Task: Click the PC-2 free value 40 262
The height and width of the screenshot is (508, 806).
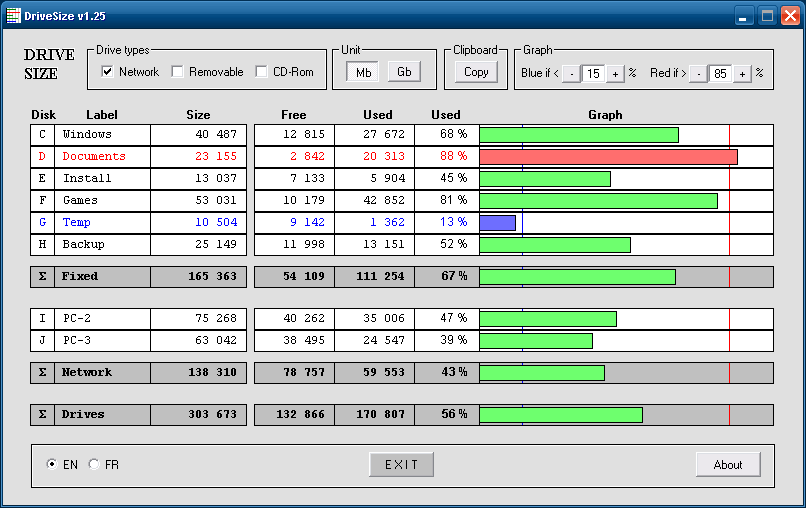Action: tap(304, 318)
